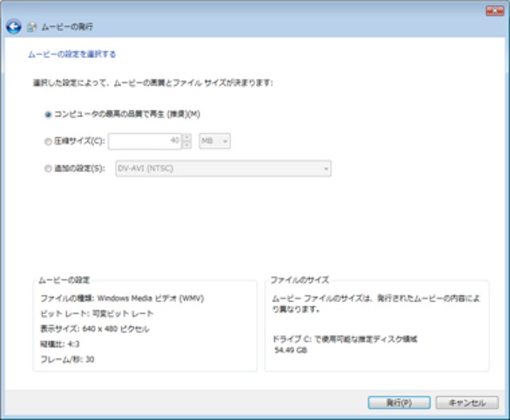Click the ムービーの発行 title text

[x=67, y=27]
